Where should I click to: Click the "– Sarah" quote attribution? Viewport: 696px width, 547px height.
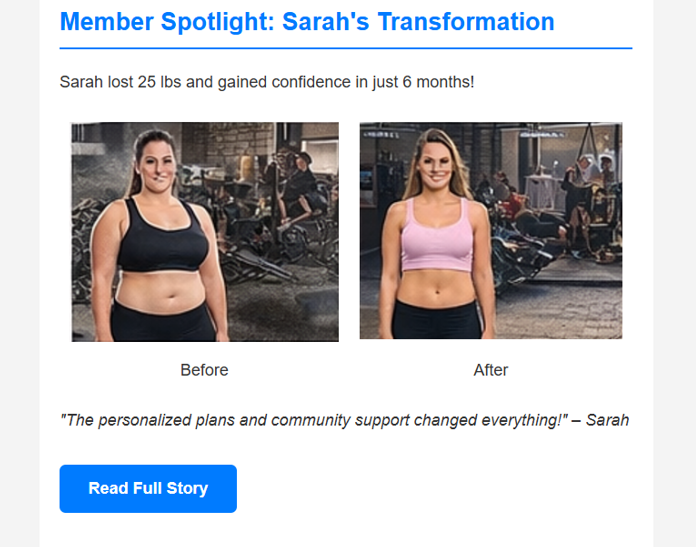pyautogui.click(x=600, y=420)
